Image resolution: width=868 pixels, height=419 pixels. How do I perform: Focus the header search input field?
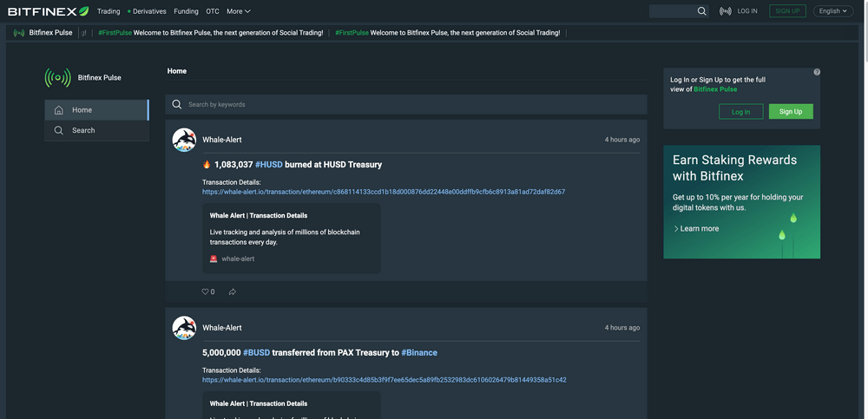click(x=673, y=11)
